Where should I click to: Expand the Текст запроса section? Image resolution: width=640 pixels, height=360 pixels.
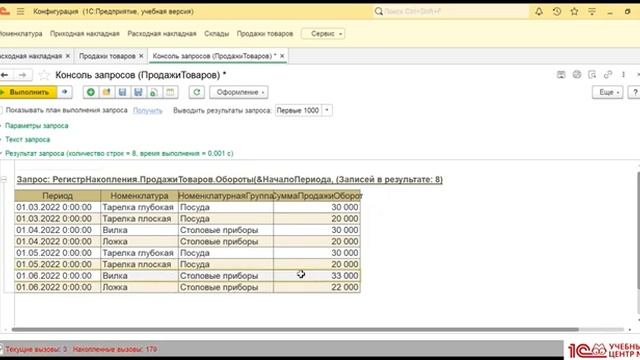pyautogui.click(x=27, y=140)
